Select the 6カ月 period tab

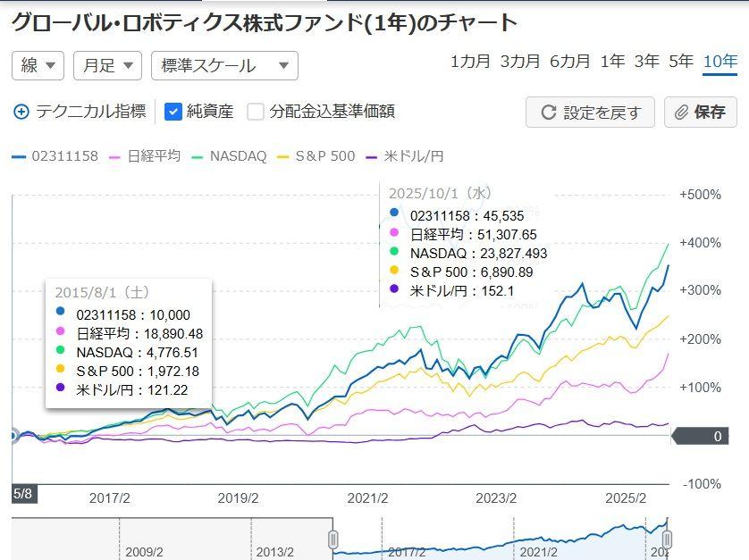570,62
